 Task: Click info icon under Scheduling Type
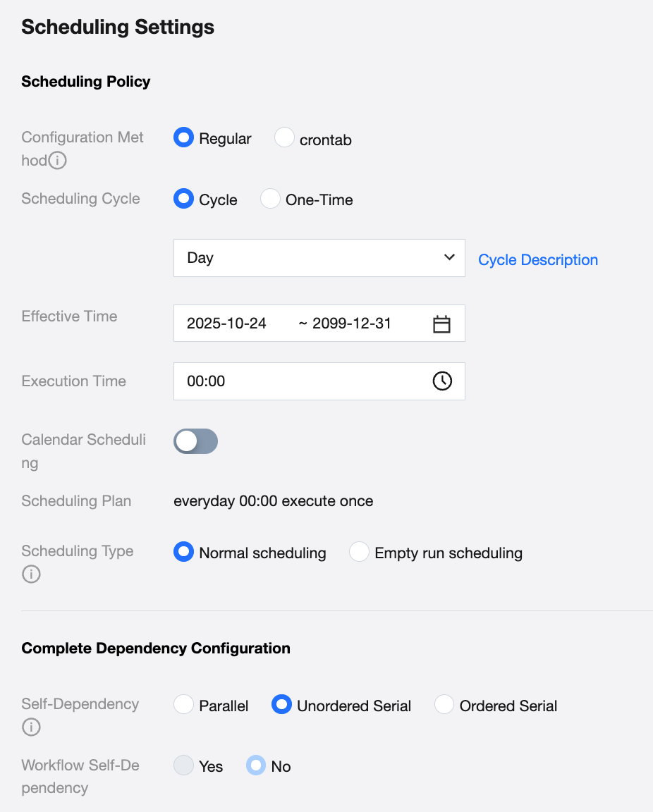click(x=31, y=574)
